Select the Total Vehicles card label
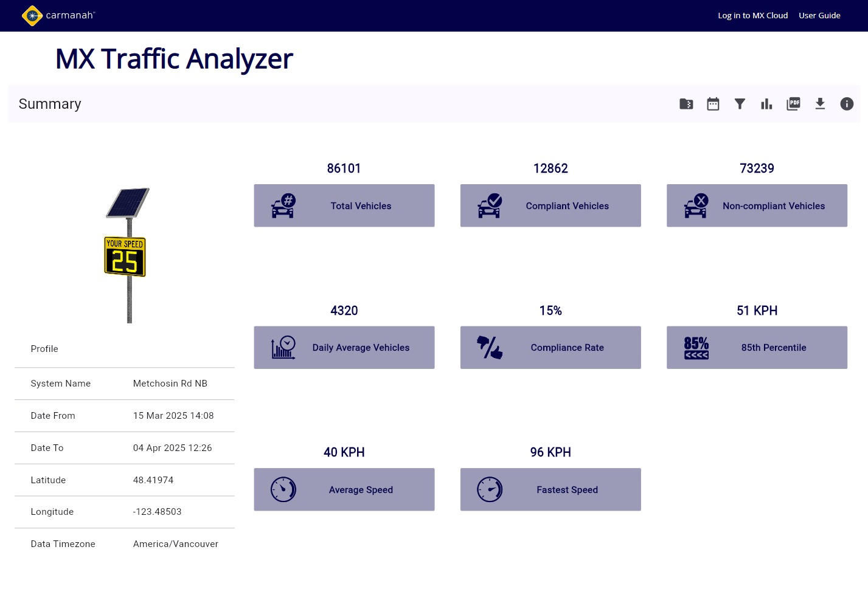This screenshot has width=868, height=589. pyautogui.click(x=361, y=206)
